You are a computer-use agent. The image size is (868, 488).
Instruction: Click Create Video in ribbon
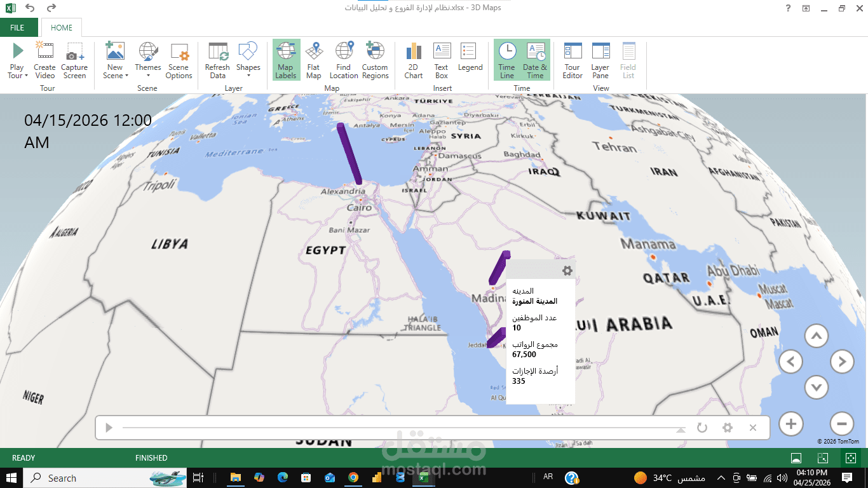pos(44,60)
